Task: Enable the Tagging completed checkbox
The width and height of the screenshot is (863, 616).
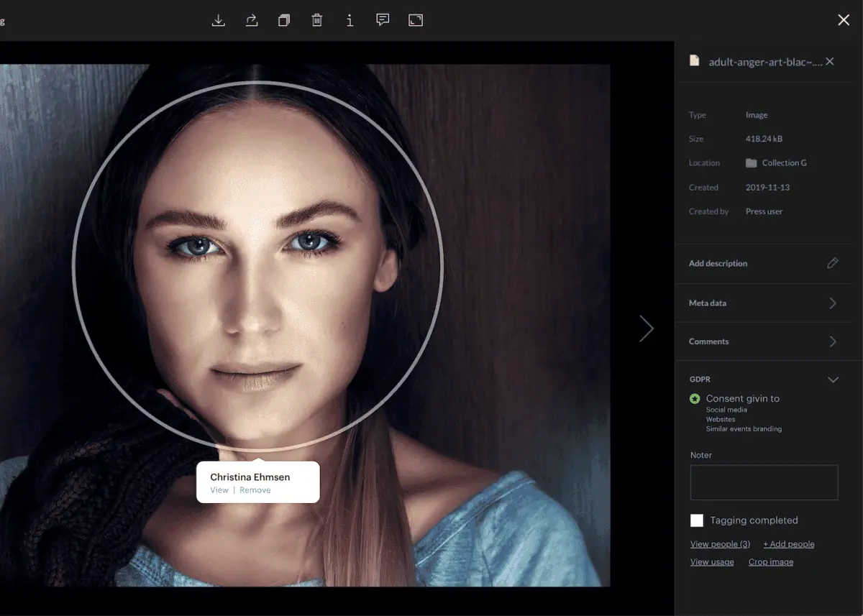Action: click(697, 520)
